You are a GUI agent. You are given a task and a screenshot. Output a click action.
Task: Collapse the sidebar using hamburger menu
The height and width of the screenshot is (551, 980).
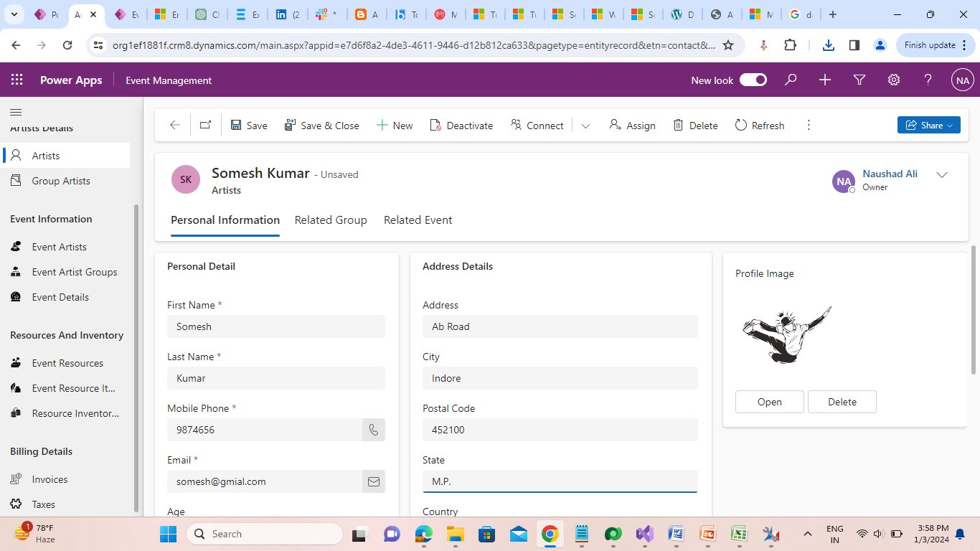pos(16,112)
